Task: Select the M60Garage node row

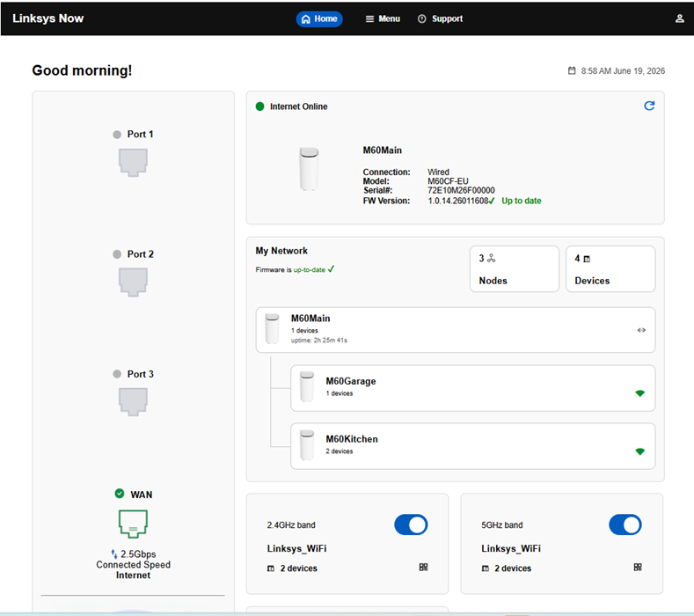Action: (472, 388)
